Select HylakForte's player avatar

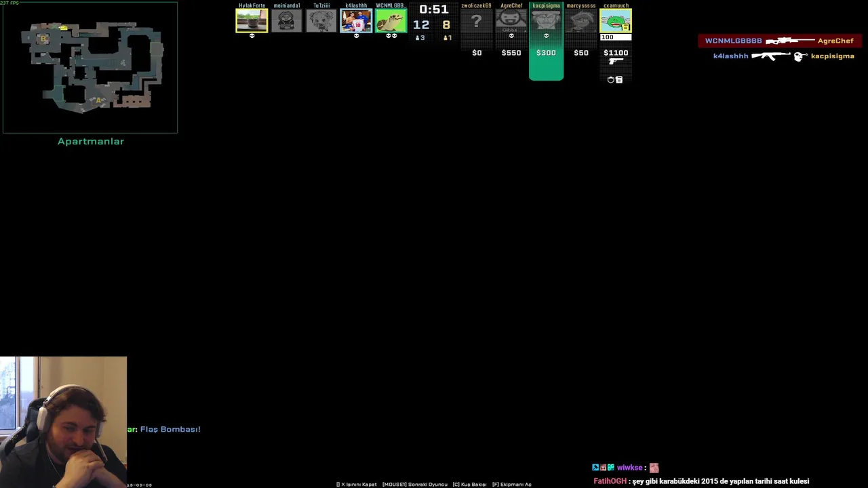point(252,20)
